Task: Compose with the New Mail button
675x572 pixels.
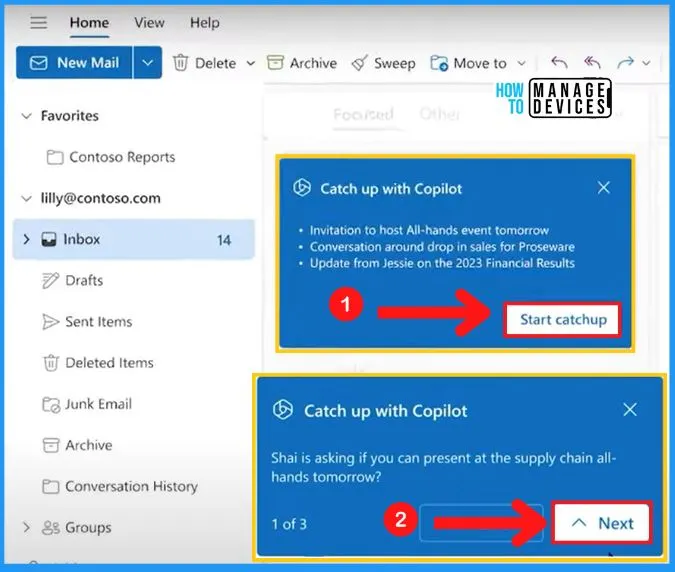Action: click(x=74, y=63)
